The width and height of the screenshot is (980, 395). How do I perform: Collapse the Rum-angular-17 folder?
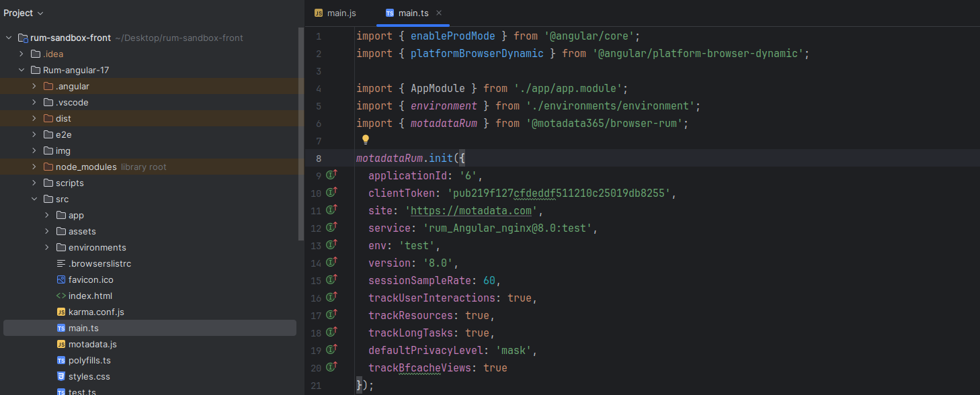pos(22,70)
